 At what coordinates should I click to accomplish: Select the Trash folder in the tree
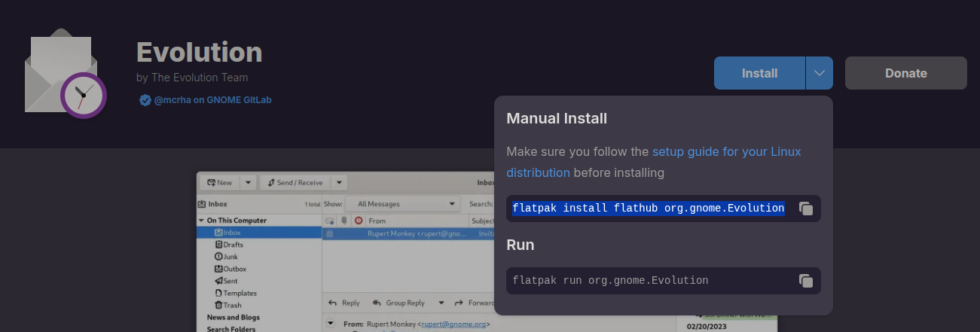pyautogui.click(x=227, y=305)
